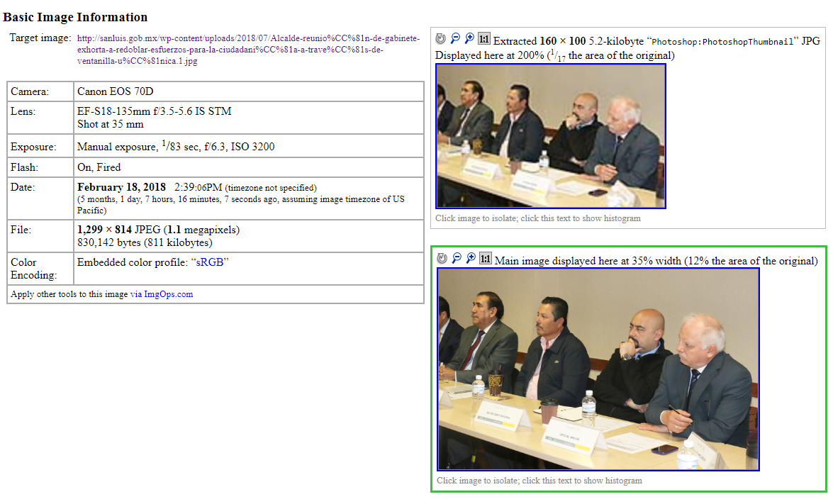Zoom in the main image display
This screenshot has height=504, width=833.
click(471, 259)
